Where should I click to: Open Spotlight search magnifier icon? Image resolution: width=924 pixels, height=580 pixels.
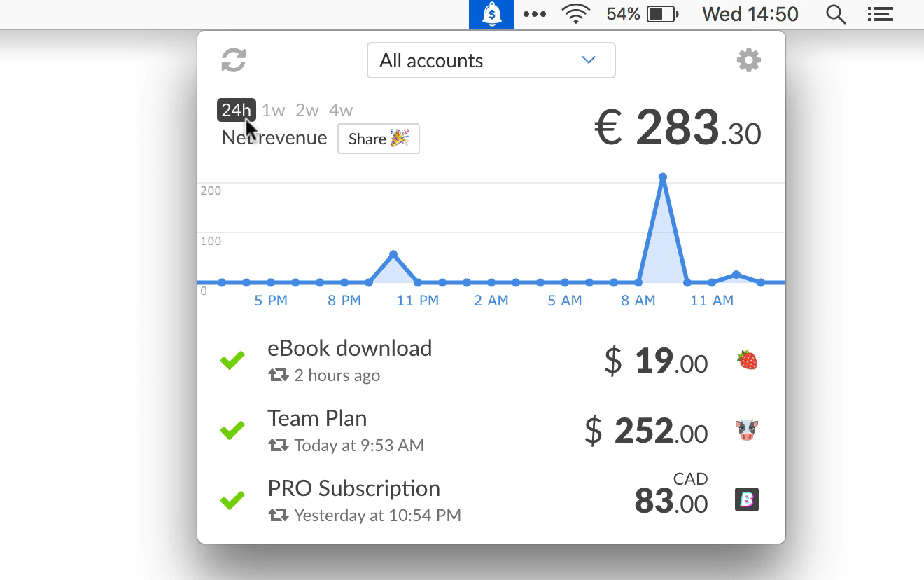click(x=836, y=14)
